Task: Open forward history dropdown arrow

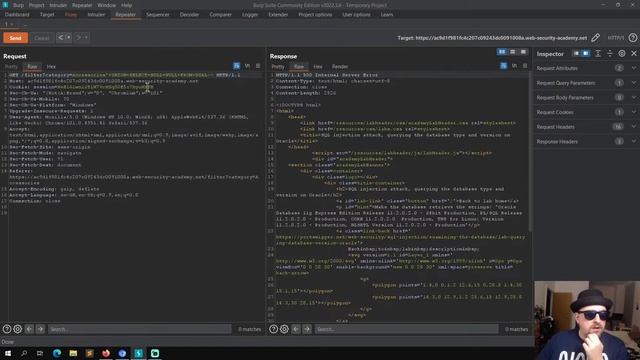Action: click(86, 38)
